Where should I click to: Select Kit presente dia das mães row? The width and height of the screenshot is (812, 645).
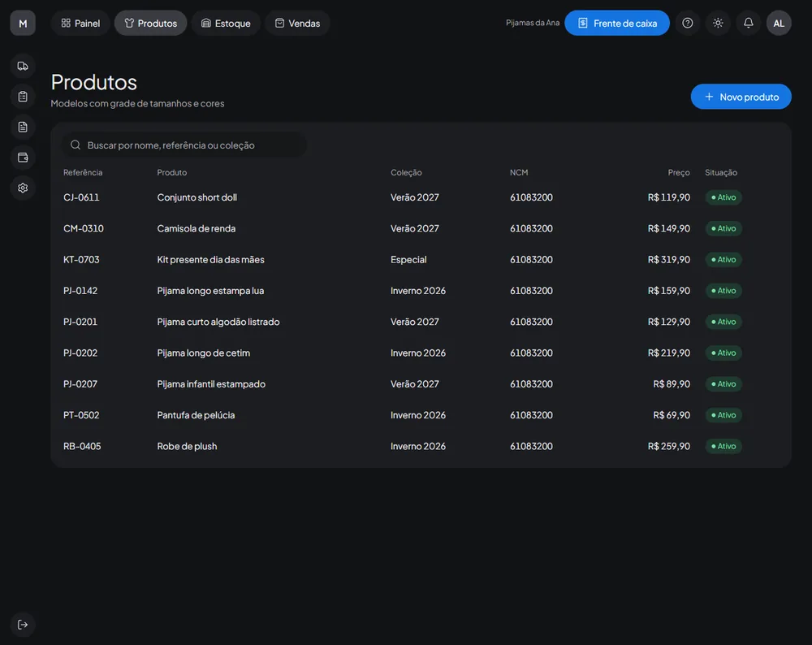click(421, 260)
